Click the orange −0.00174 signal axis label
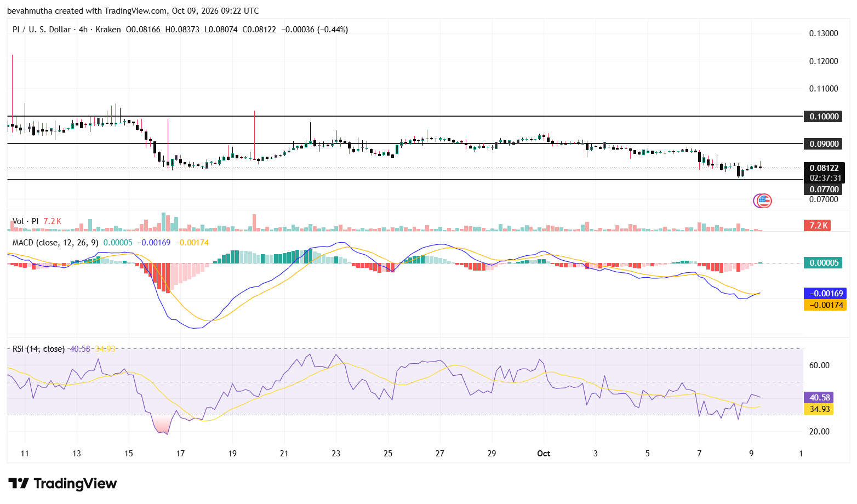This screenshot has height=504, width=857. tap(825, 305)
